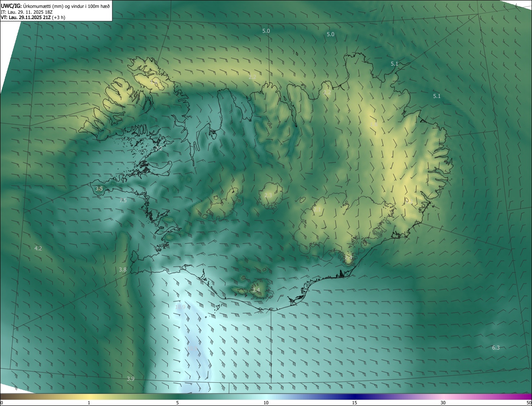532x406 pixels.
Task: Click the 50 tick on the color scale
Action: coord(529,403)
